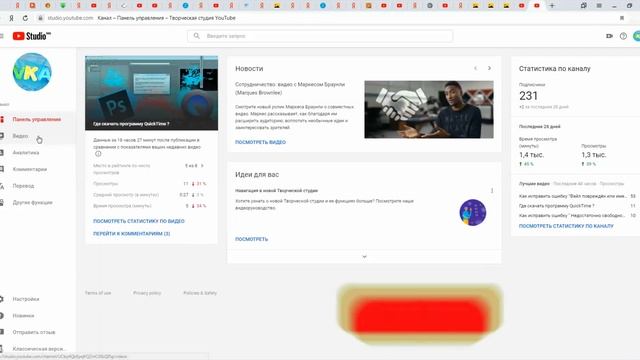Click the search magnifier icon

(x=196, y=36)
